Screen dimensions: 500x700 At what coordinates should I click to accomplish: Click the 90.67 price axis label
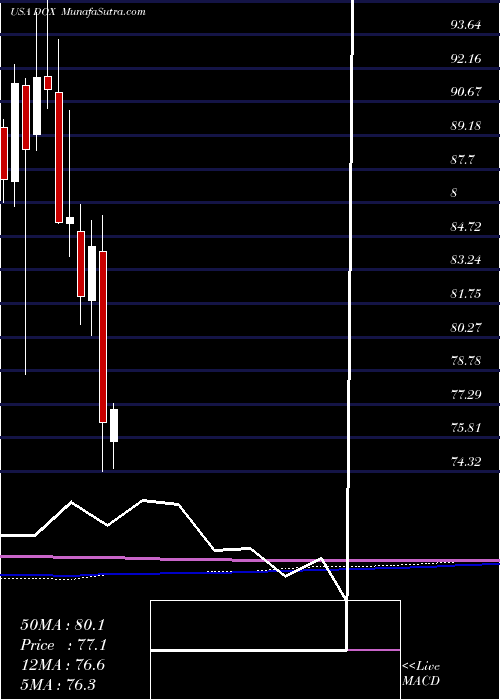(466, 92)
